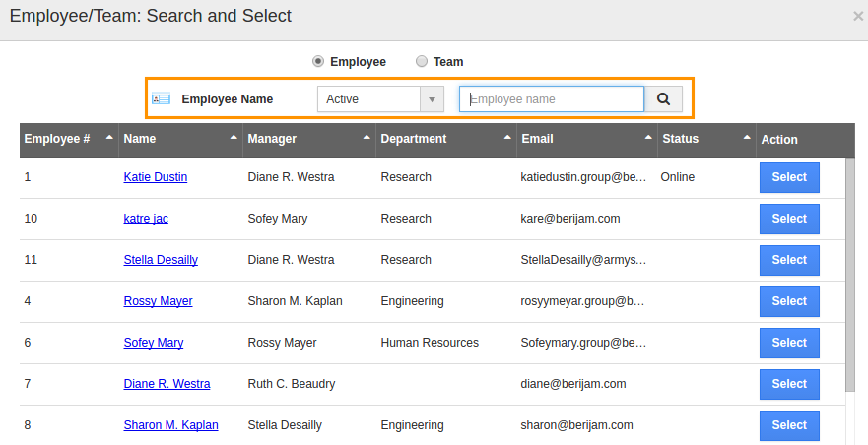Select employee Sofey Mary
This screenshot has width=868, height=445.
tap(789, 343)
